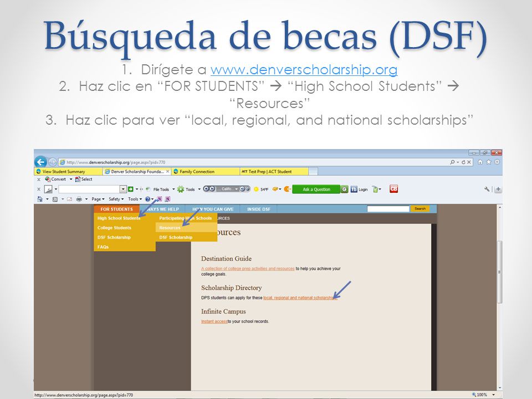The height and width of the screenshot is (399, 532).
Task: Click the command bar Home icon beside Feeds
Action: click(x=40, y=199)
